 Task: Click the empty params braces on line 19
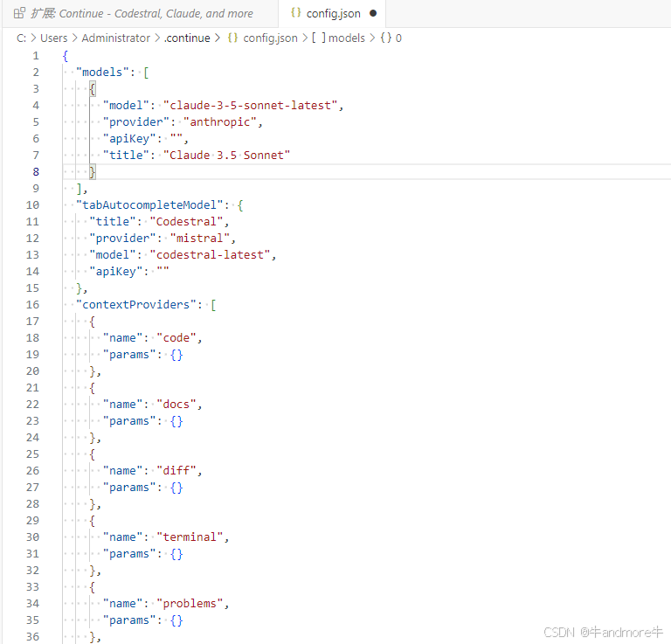click(176, 355)
